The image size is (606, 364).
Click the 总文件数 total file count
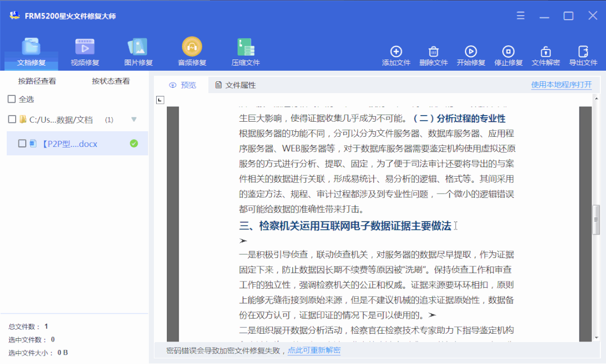click(x=28, y=326)
